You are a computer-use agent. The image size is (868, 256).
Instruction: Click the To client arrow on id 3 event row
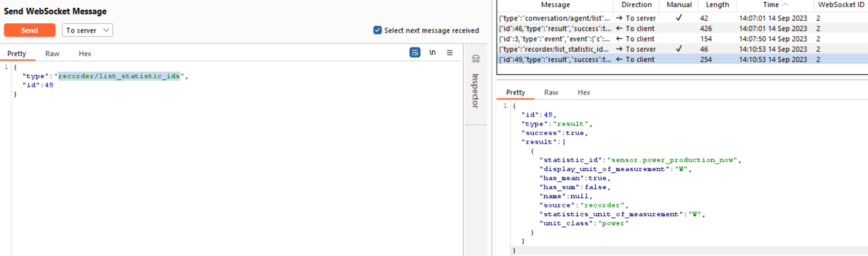tap(619, 39)
